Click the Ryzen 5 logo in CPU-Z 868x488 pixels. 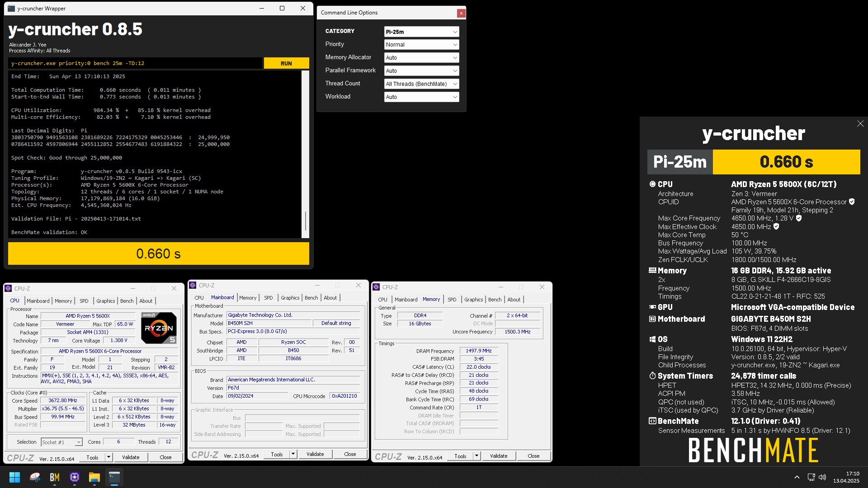pos(159,328)
